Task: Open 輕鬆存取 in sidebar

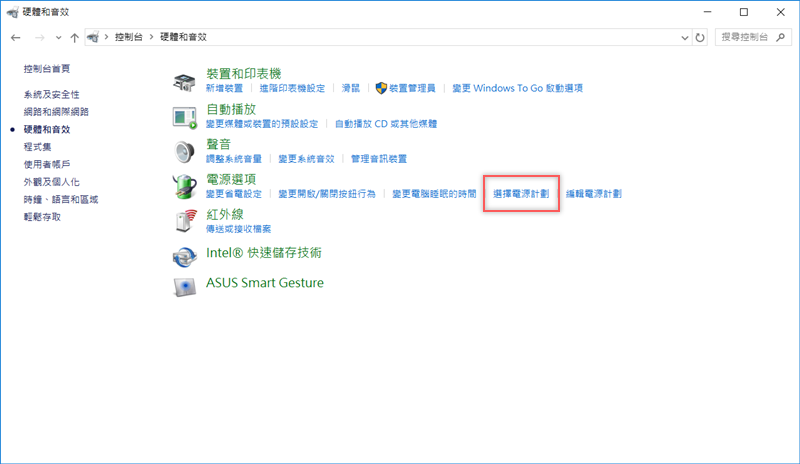Action: pos(42,217)
